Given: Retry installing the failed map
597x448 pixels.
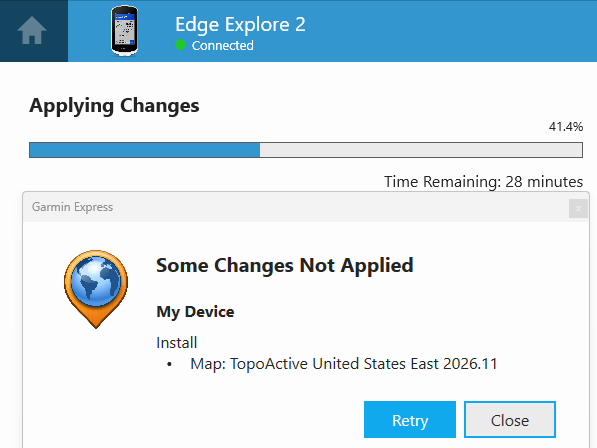Looking at the screenshot, I should click(410, 419).
